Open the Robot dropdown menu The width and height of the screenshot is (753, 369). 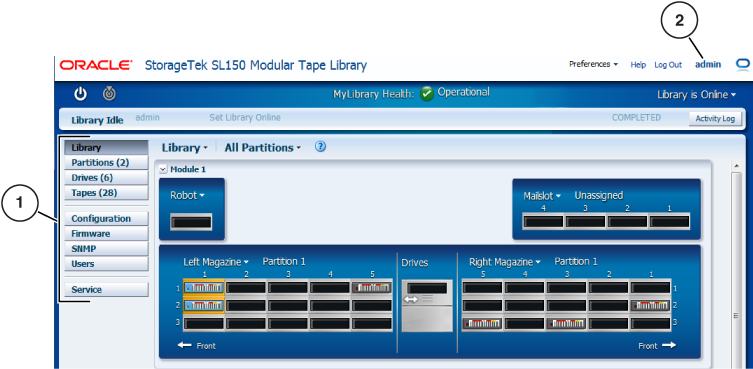(187, 196)
